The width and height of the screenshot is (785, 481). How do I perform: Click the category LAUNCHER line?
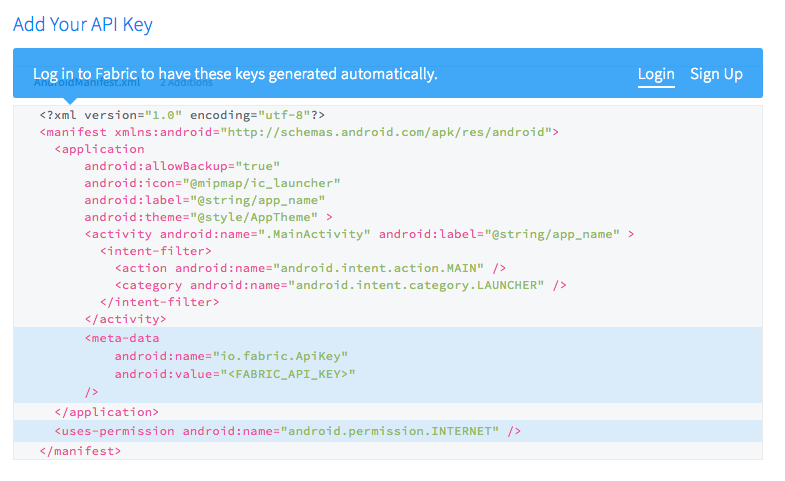[x=340, y=285]
